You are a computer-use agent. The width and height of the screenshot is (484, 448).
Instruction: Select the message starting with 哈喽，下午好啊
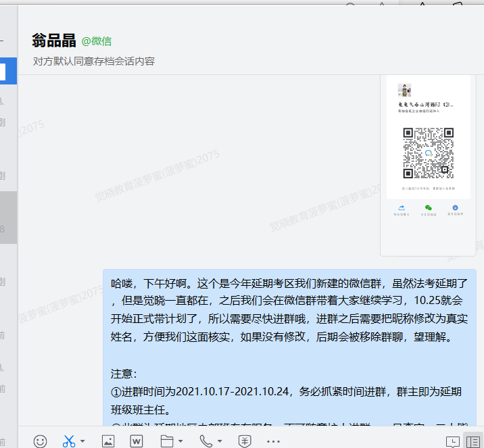click(x=289, y=348)
